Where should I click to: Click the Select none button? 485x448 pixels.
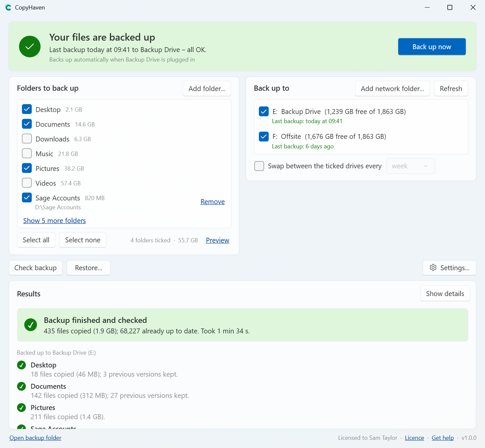pyautogui.click(x=83, y=240)
